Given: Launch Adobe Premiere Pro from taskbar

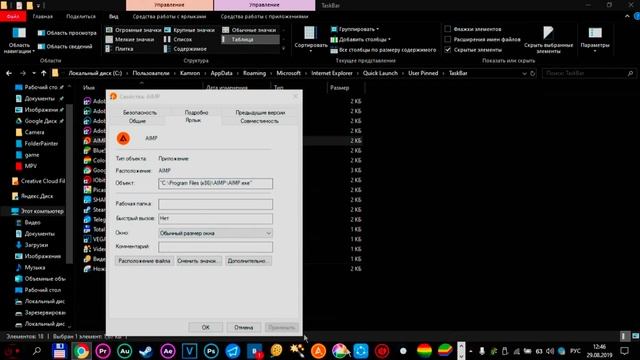Looking at the screenshot, I should tap(103, 351).
